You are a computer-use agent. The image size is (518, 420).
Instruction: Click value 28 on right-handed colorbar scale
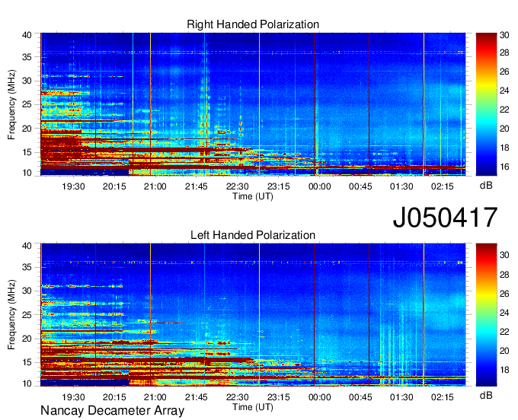(x=504, y=53)
